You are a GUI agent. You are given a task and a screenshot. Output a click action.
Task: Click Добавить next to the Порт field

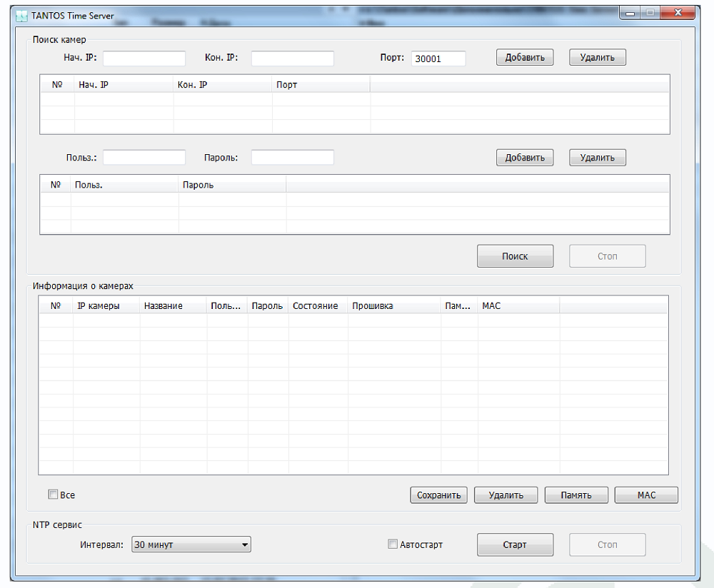click(x=525, y=57)
